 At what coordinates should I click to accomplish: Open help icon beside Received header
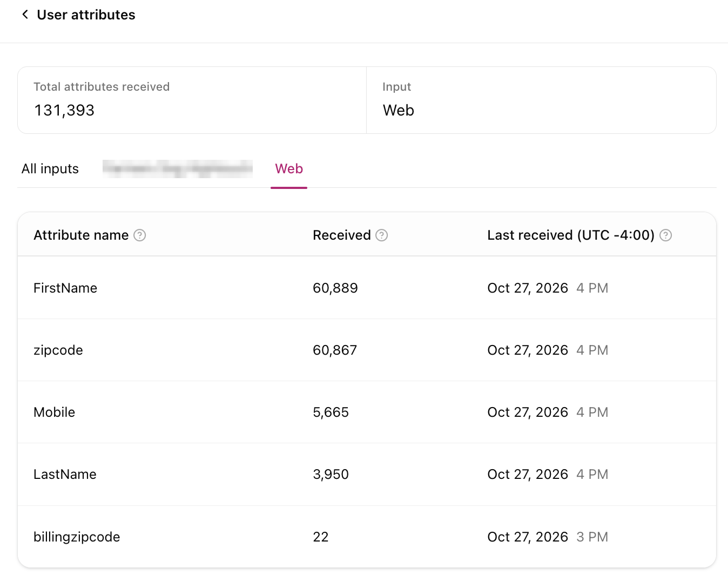(382, 235)
